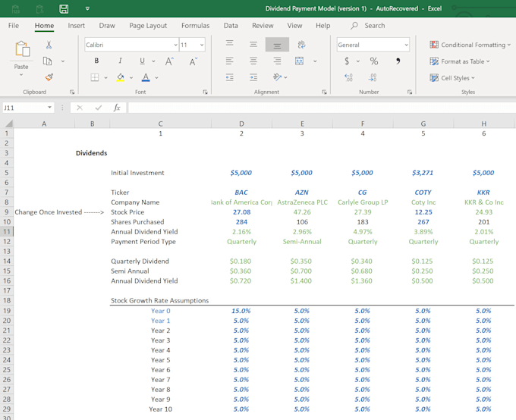Click the Cut scissors icon
This screenshot has width=516, height=420.
49,45
